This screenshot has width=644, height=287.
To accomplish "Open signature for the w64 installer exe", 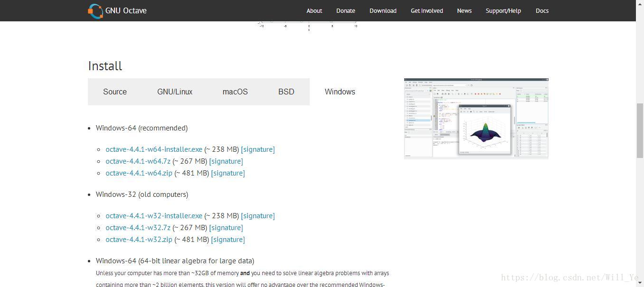I will 258,149.
